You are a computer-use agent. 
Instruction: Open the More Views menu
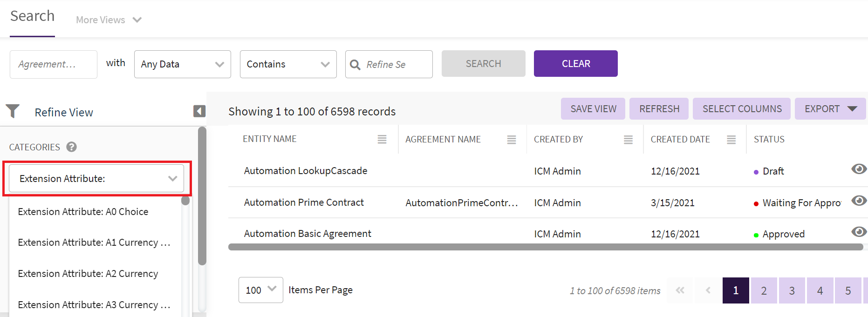[x=109, y=20]
